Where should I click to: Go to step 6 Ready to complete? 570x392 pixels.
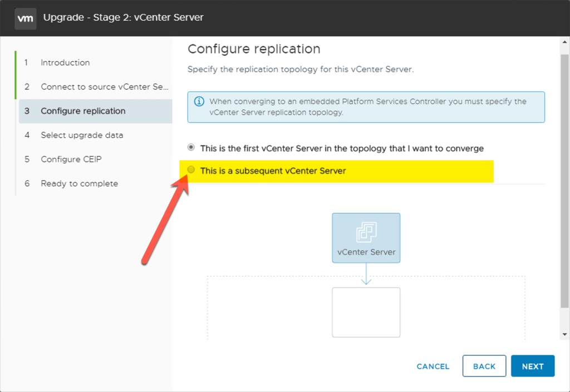(79, 183)
